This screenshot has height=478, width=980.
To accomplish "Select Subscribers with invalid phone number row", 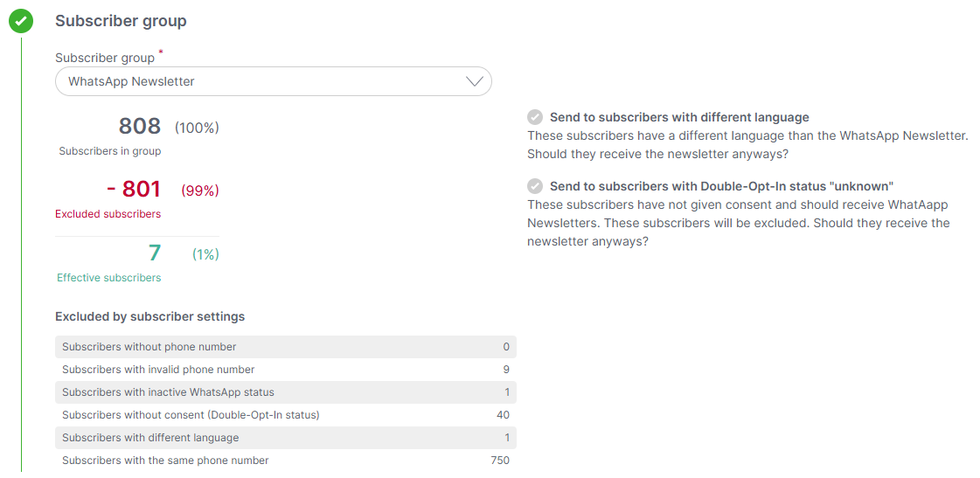I will click(x=286, y=370).
